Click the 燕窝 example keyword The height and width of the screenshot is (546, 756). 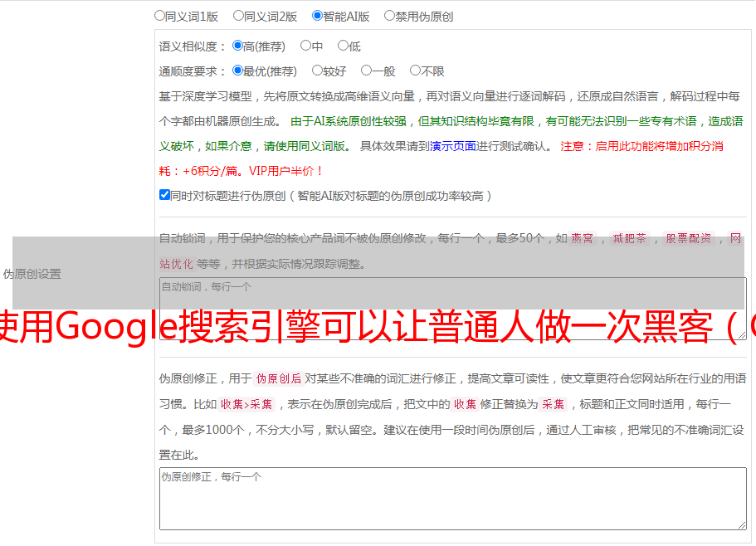583,238
